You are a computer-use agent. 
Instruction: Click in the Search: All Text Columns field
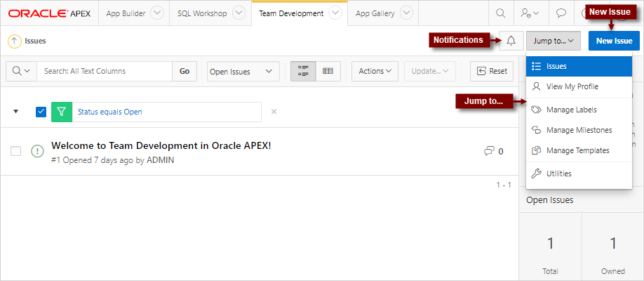[x=105, y=71]
